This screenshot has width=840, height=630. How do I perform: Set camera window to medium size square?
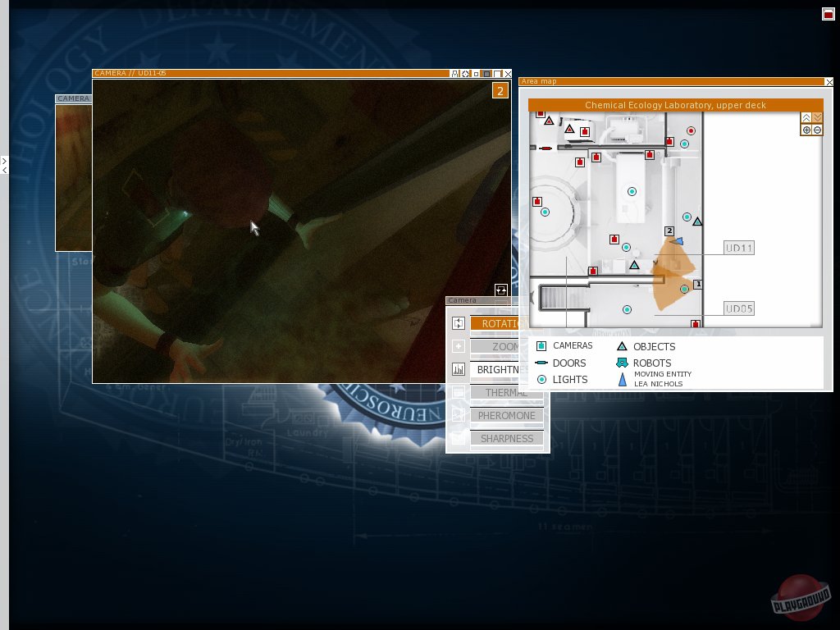[x=486, y=73]
